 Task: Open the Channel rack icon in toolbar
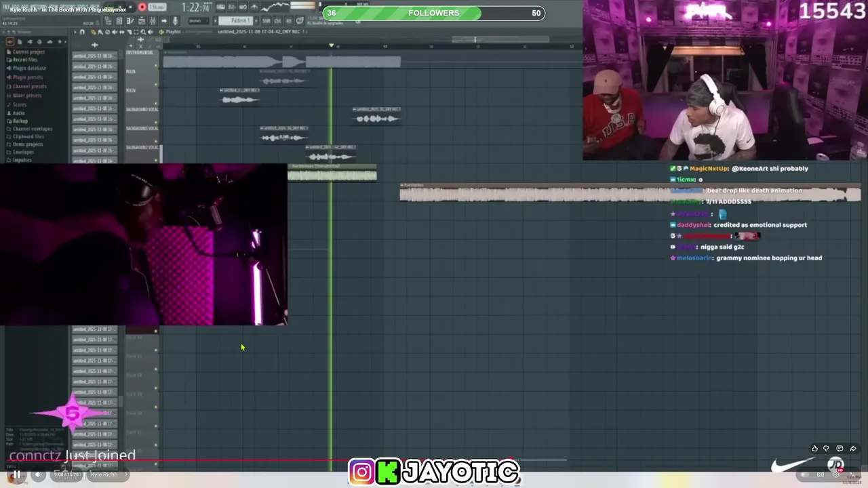click(x=142, y=20)
